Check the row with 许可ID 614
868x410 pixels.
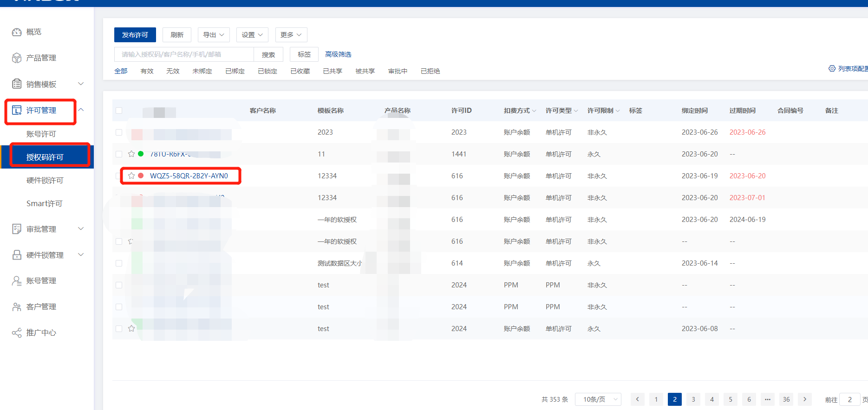[119, 263]
